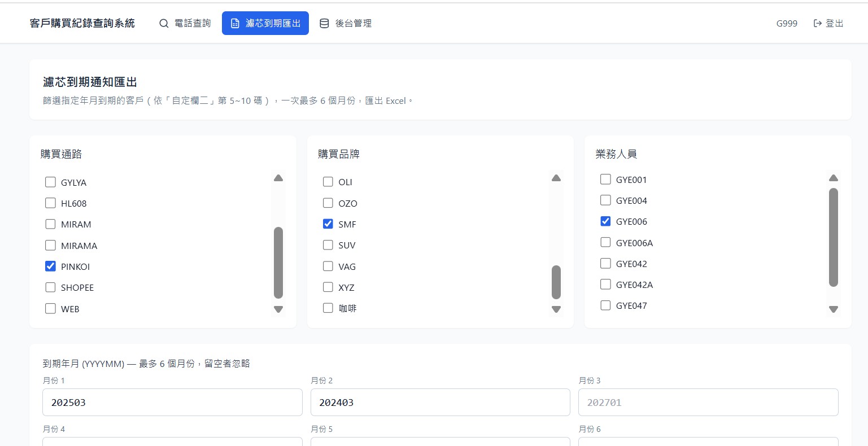Click down arrow of 購買品牌 list scrollbar

556,309
